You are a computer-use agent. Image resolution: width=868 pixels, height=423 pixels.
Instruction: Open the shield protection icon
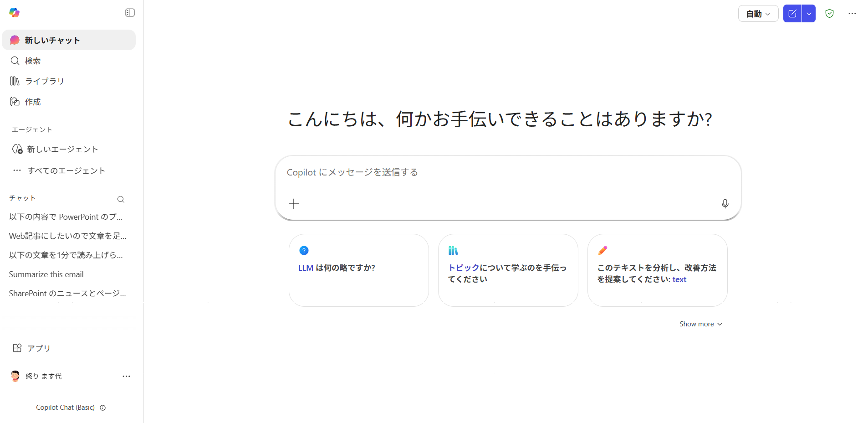point(829,14)
